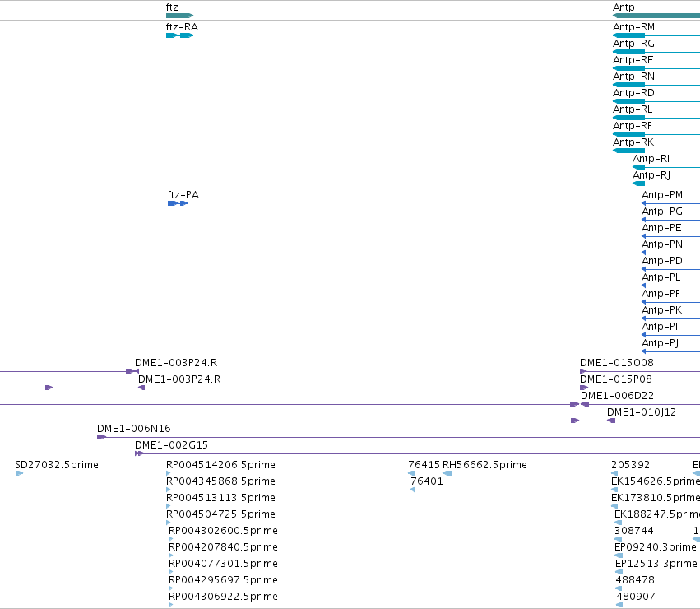Click the Antp-RE transcript label
The height and width of the screenshot is (609, 700).
(633, 60)
